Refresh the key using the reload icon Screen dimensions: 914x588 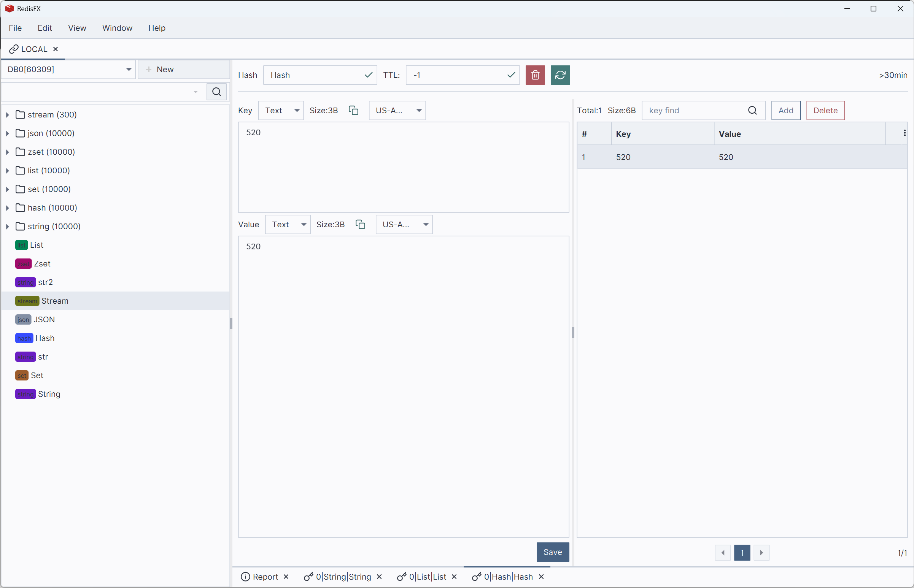coord(560,75)
